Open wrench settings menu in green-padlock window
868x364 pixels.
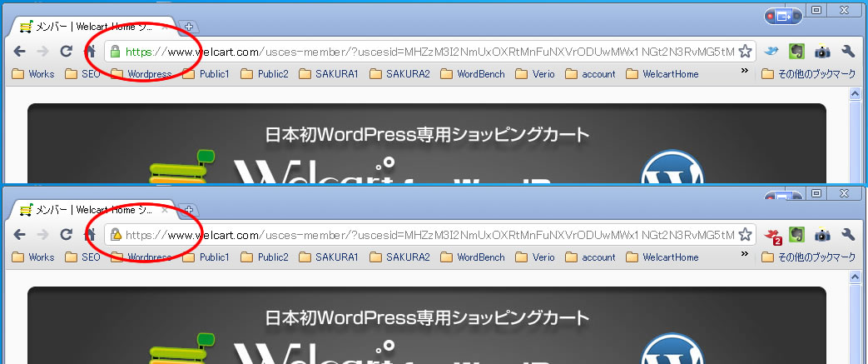(848, 52)
